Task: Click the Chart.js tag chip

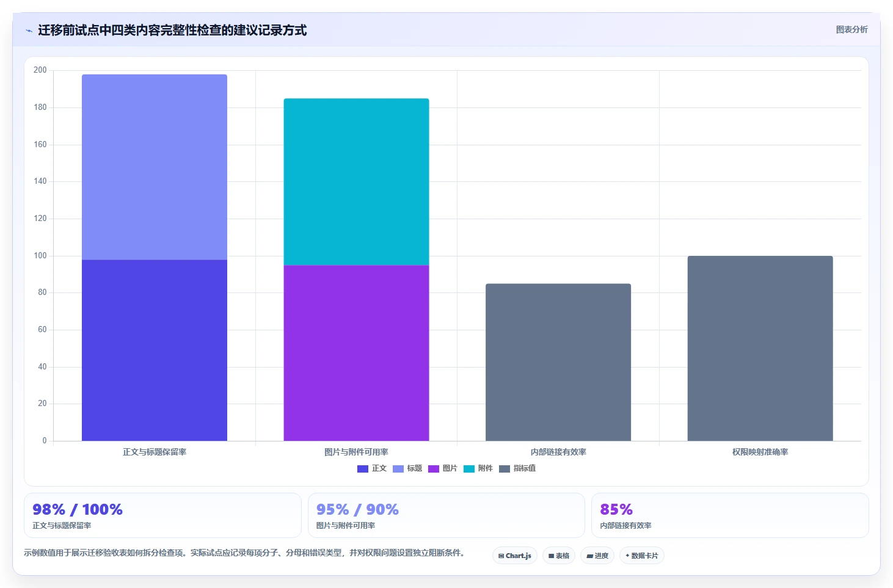Action: pos(515,556)
